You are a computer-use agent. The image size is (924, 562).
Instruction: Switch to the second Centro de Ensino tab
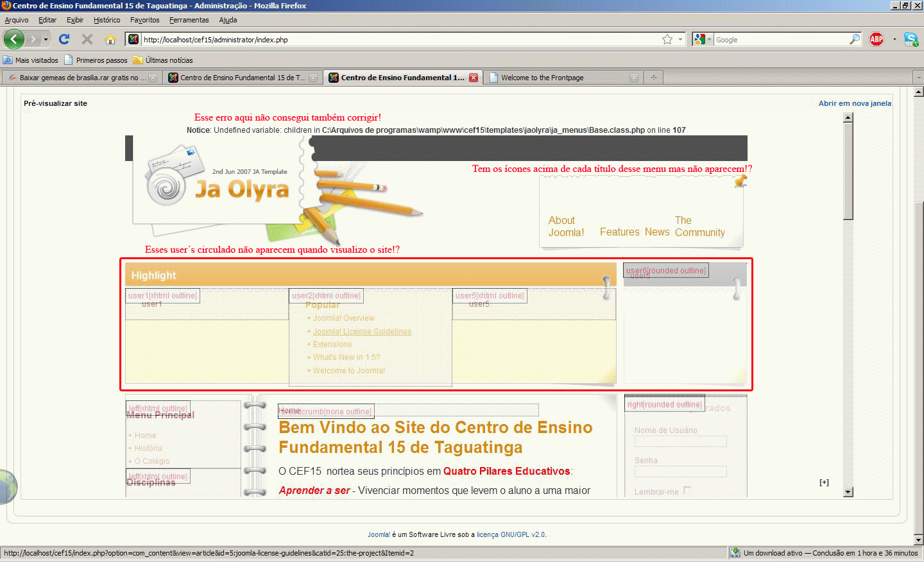(242, 78)
